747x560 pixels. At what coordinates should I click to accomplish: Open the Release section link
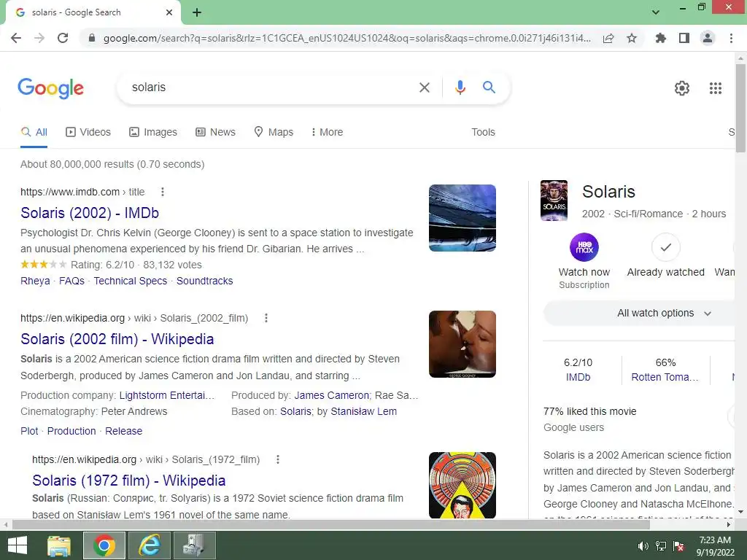[x=123, y=431]
